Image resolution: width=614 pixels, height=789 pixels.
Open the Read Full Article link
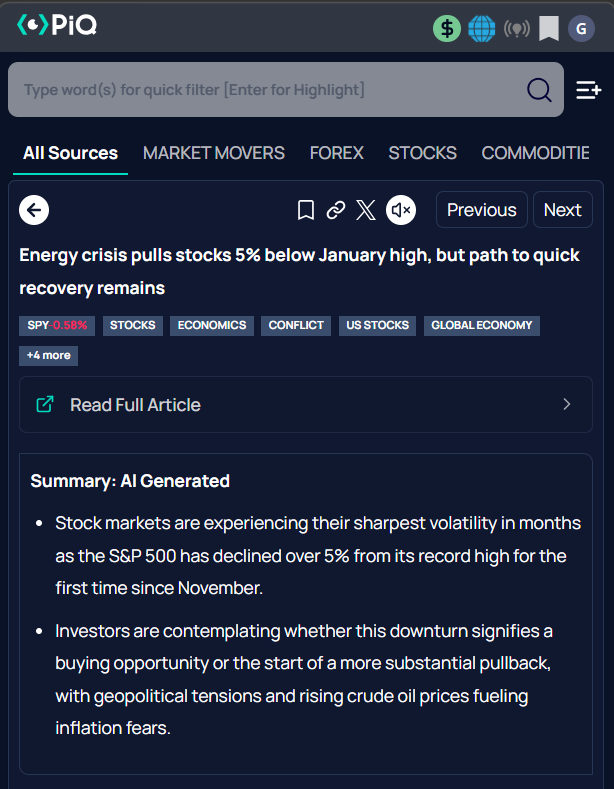(306, 405)
